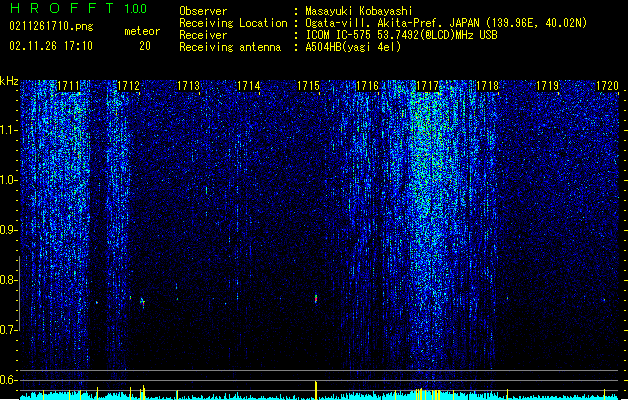Screen dimensions: 629x400
Task: Select the file name 0211261710.png
Action: point(51,26)
